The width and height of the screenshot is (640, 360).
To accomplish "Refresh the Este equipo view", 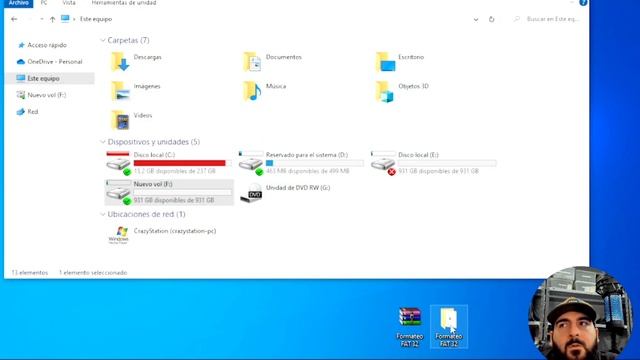I will click(x=491, y=19).
